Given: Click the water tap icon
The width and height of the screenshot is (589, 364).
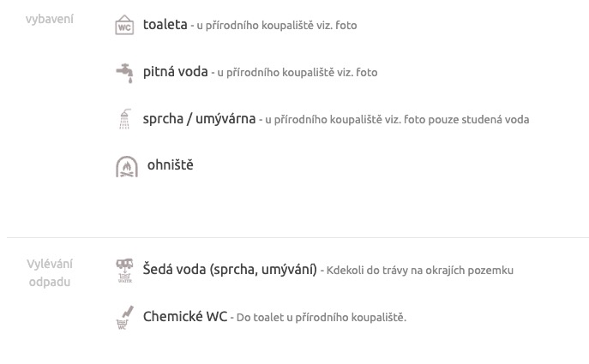Looking at the screenshot, I should point(124,73).
